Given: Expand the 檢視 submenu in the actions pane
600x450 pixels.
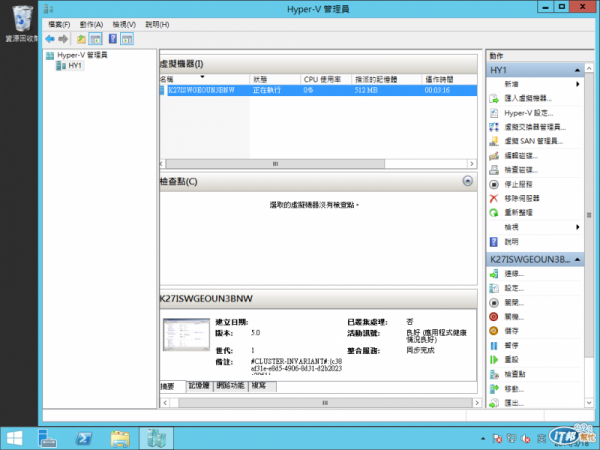Looking at the screenshot, I should coord(578,227).
